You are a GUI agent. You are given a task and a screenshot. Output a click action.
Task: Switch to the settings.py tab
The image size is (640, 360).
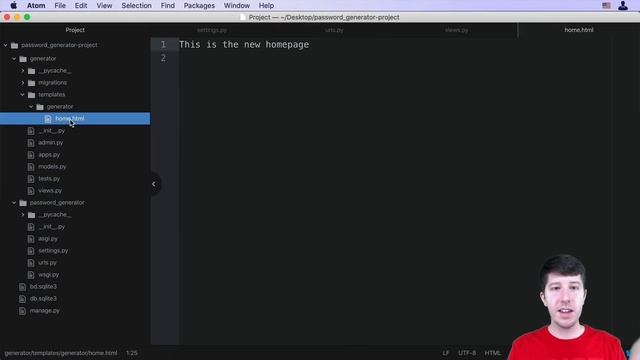212,30
